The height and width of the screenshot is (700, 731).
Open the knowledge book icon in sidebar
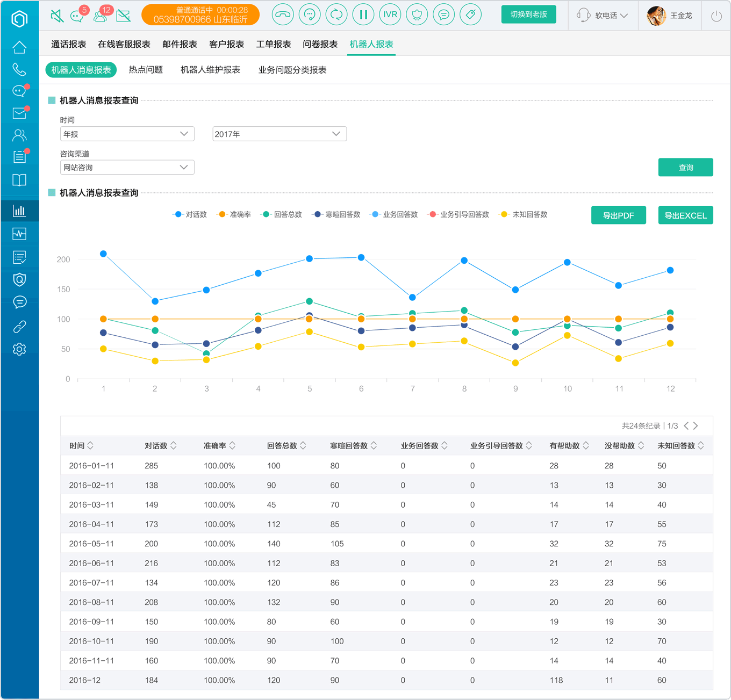point(19,180)
